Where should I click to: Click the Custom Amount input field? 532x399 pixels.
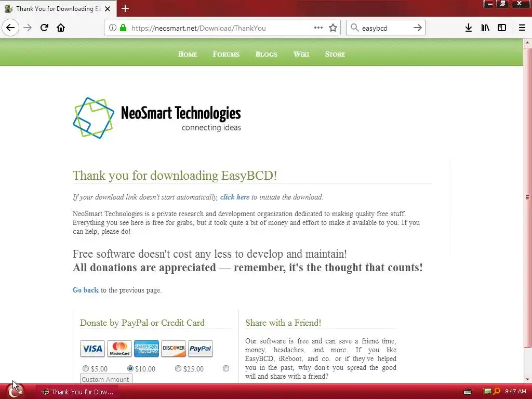pos(106,379)
